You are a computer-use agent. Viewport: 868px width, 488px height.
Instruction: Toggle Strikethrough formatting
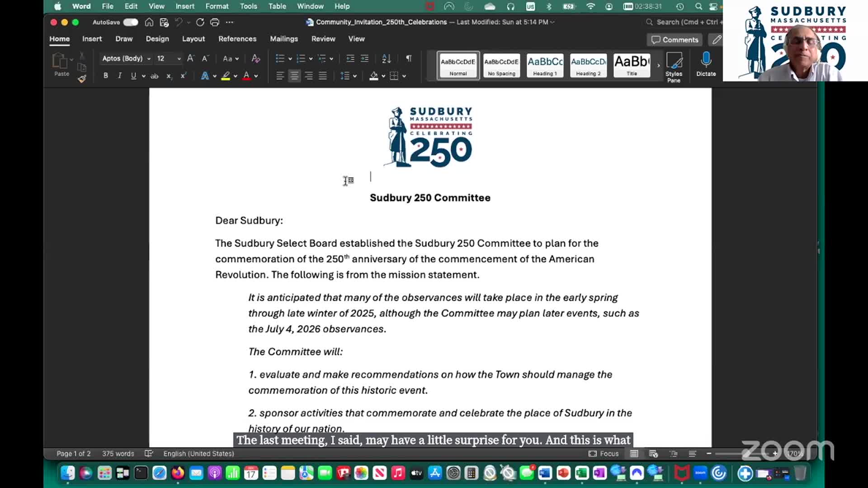pyautogui.click(x=155, y=76)
